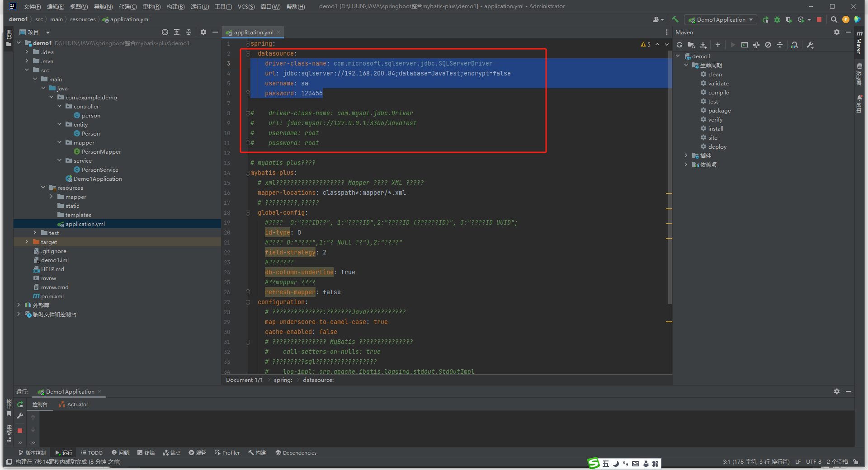
Task: Show Maven dependencies diagram icon
Action: point(795,45)
